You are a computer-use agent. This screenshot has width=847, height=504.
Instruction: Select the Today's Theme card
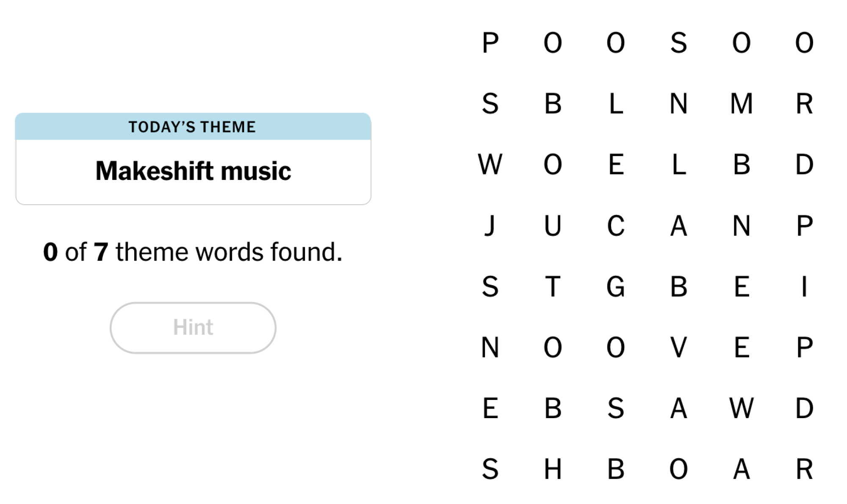[x=193, y=159]
